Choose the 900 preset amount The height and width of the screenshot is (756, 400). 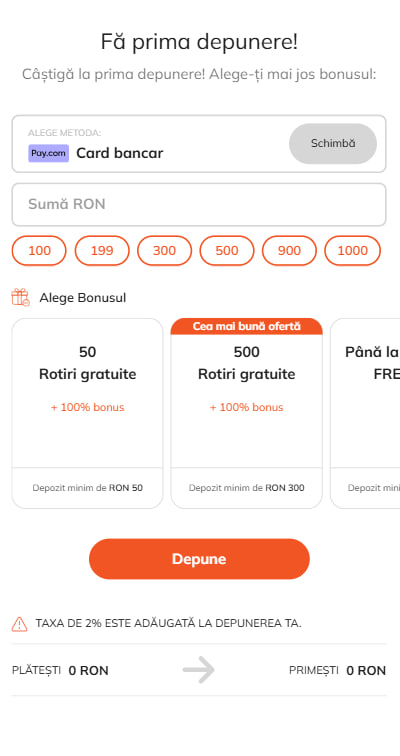[x=289, y=251]
